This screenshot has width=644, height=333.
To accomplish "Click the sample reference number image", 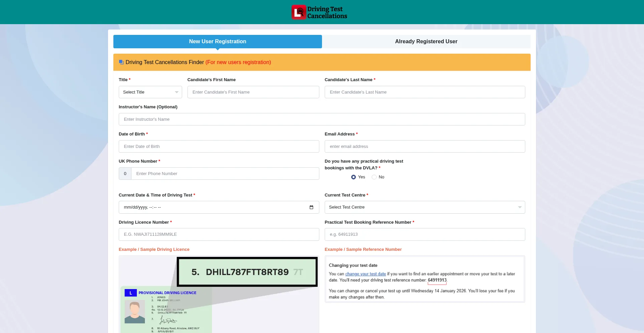I will point(425,279).
